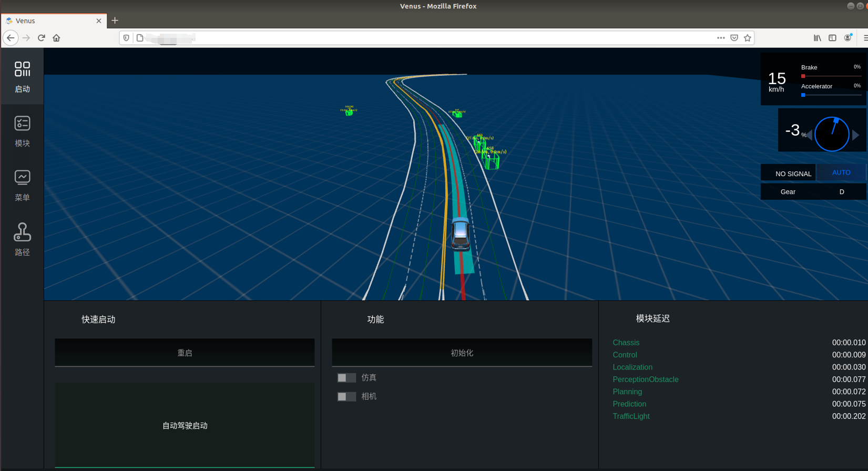The image size is (868, 471).
Task: Open Firefox hamburger application menu
Action: pyautogui.click(x=865, y=38)
